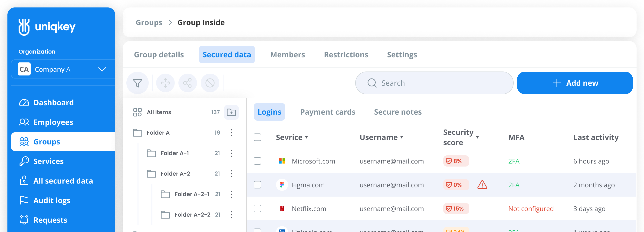644x232 pixels.
Task: Select the Netflix.com row checkbox
Action: (x=257, y=208)
